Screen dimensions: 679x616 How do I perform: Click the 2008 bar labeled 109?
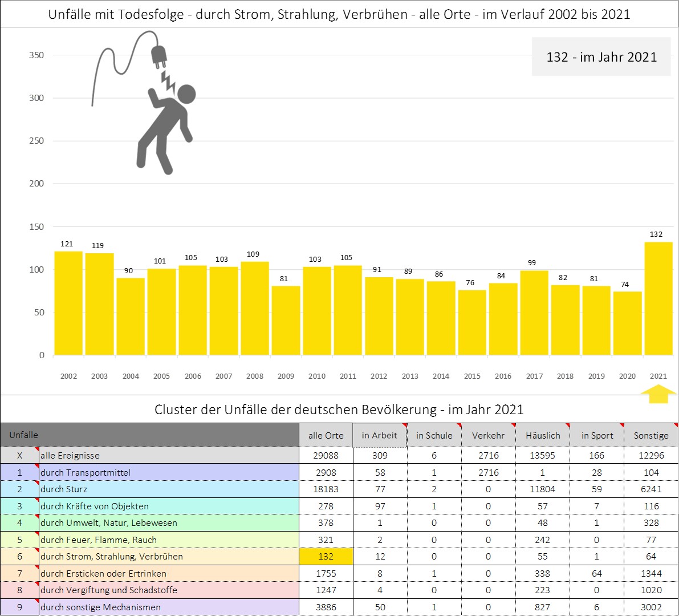[254, 308]
